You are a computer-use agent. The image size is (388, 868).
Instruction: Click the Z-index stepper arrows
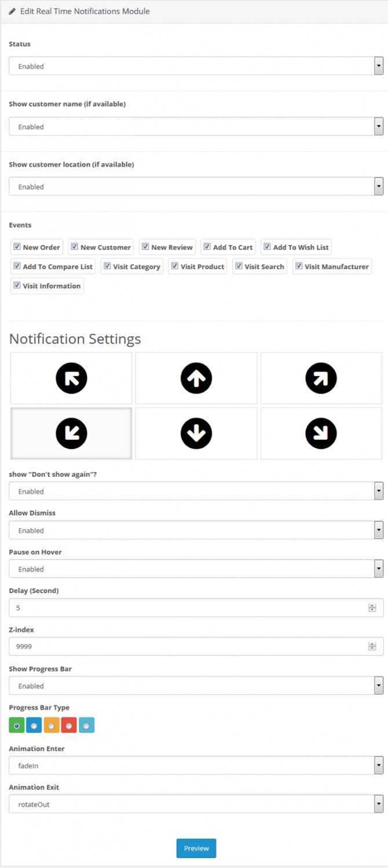(x=372, y=646)
